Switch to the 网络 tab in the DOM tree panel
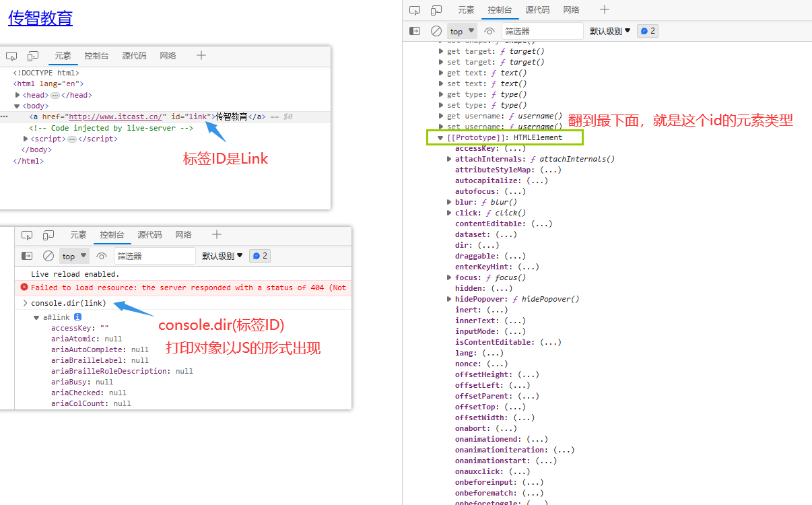812x505 pixels. coord(168,56)
